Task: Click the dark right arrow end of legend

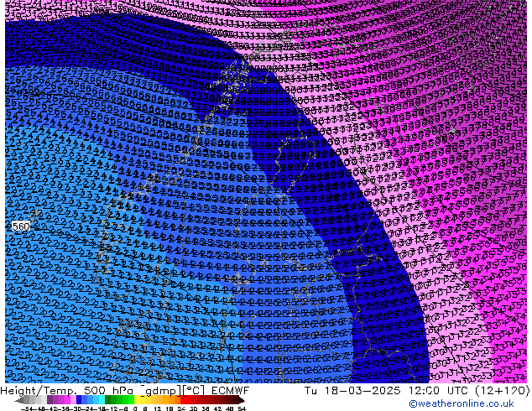Action: pyautogui.click(x=242, y=400)
